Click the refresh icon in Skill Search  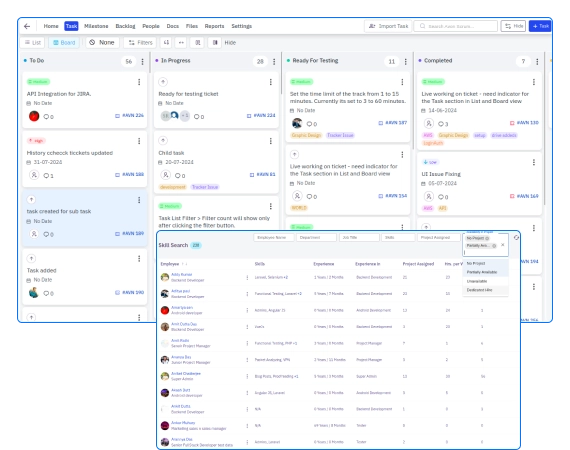pos(516,237)
